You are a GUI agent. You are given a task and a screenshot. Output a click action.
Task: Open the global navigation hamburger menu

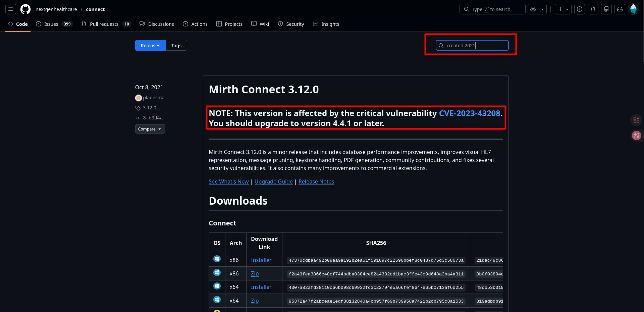(x=11, y=9)
